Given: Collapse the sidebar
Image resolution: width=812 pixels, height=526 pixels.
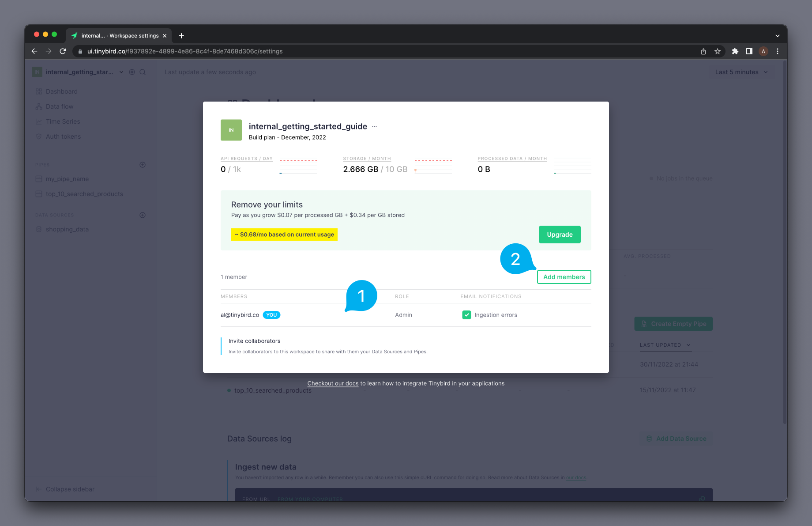Looking at the screenshot, I should coord(65,489).
